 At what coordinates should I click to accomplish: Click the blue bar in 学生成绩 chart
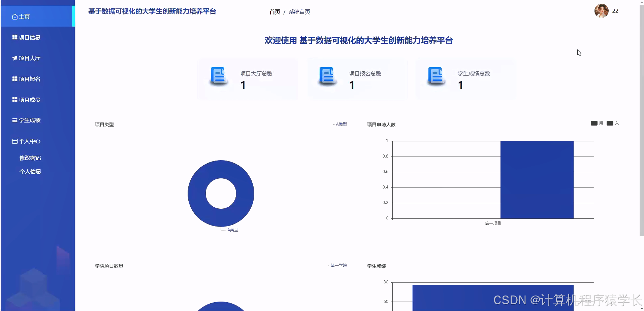493,298
